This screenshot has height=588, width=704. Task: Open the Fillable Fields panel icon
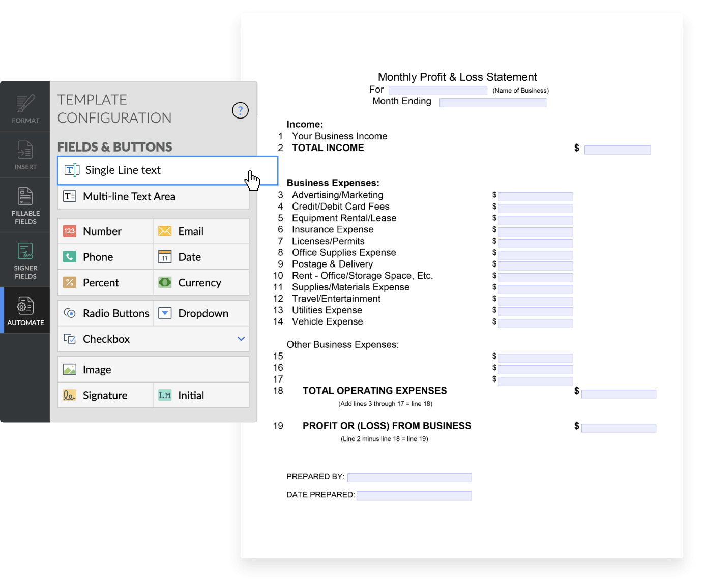click(x=25, y=196)
